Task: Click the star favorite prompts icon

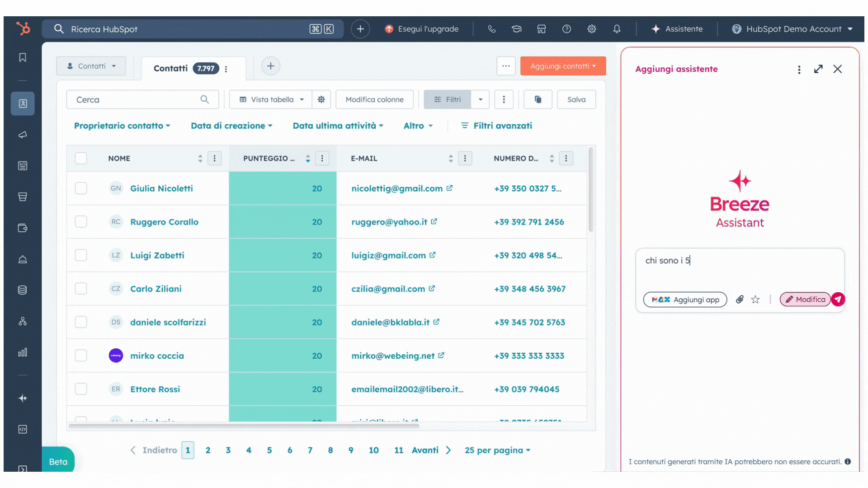Action: pos(755,300)
